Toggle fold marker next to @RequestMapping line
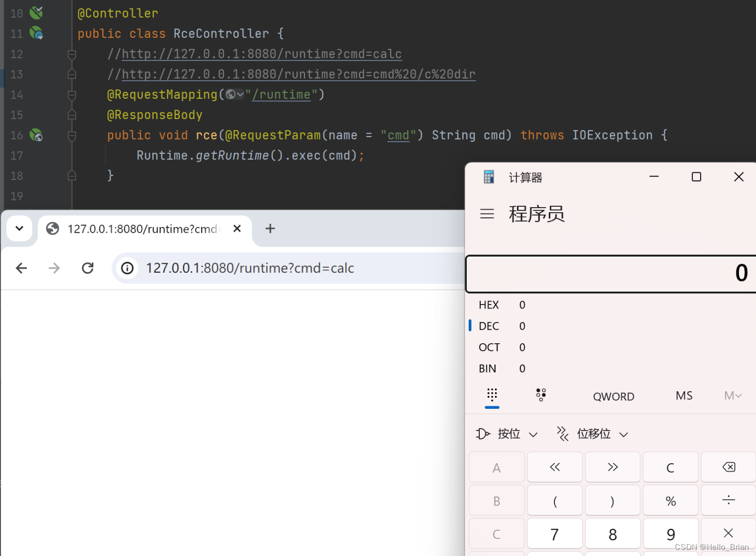The image size is (756, 556). [x=72, y=94]
